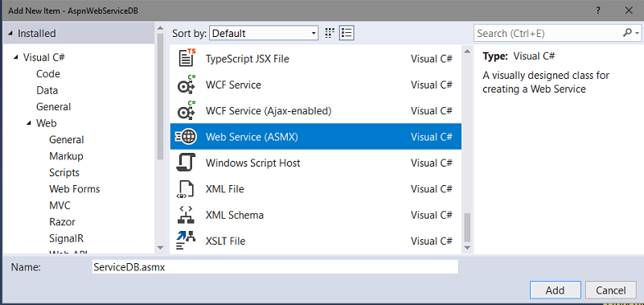Image resolution: width=644 pixels, height=305 pixels.
Task: Click category tree scrollbar down arrow
Action: coord(160,247)
